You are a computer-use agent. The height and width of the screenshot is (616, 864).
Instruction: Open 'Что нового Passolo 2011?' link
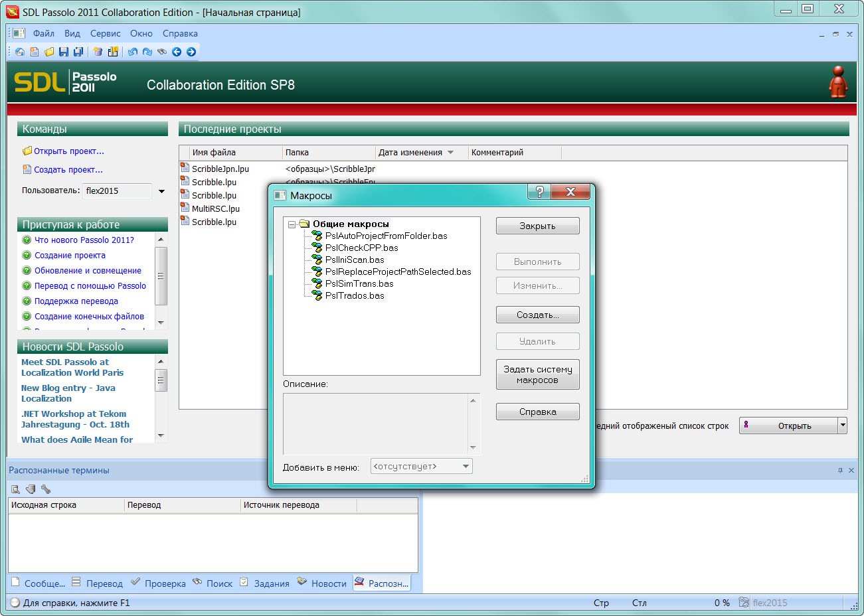pos(84,240)
